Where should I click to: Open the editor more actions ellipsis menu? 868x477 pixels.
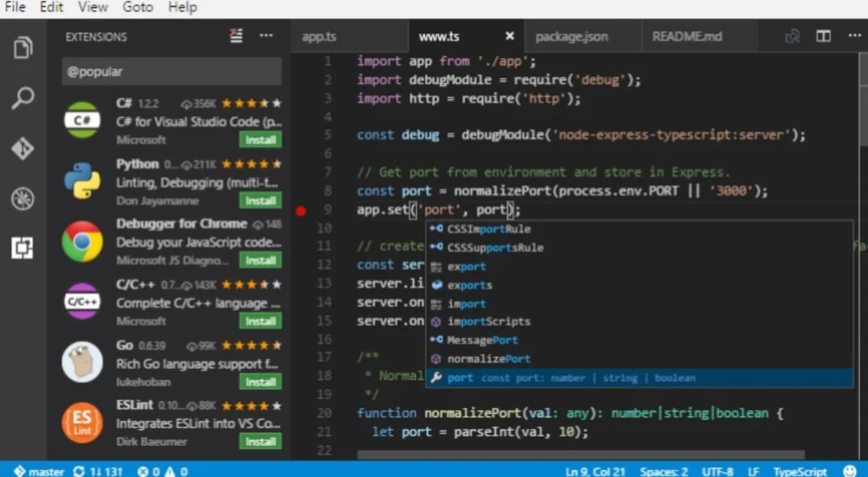click(x=851, y=36)
